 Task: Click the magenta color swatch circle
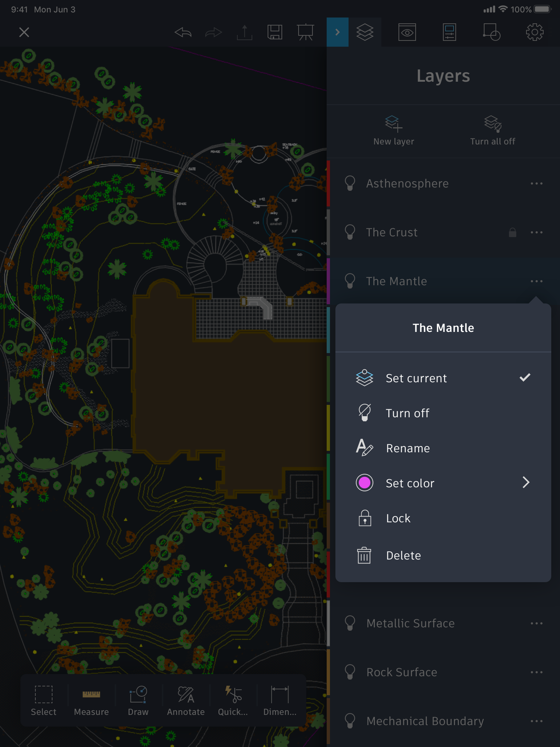[365, 483]
